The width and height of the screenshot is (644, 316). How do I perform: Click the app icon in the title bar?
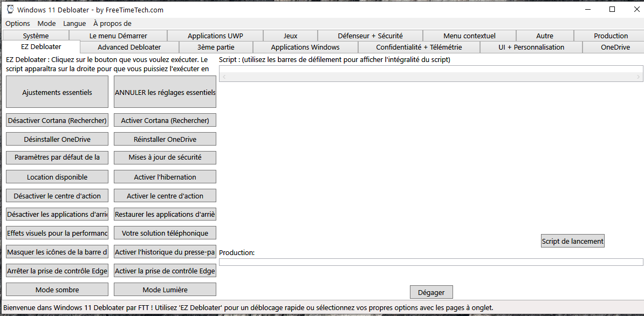[10, 9]
